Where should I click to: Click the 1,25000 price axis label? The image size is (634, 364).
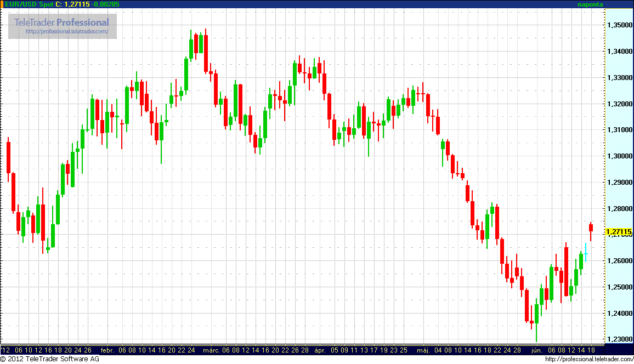[619, 287]
